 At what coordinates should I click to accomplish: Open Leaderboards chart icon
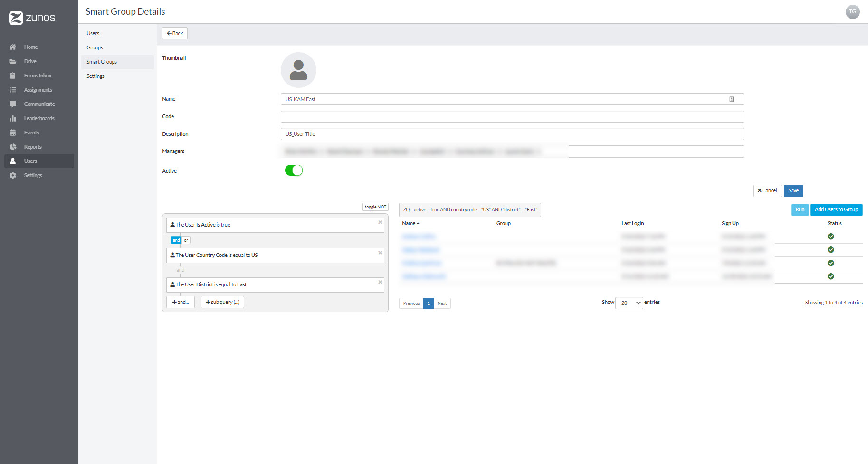[x=13, y=118]
